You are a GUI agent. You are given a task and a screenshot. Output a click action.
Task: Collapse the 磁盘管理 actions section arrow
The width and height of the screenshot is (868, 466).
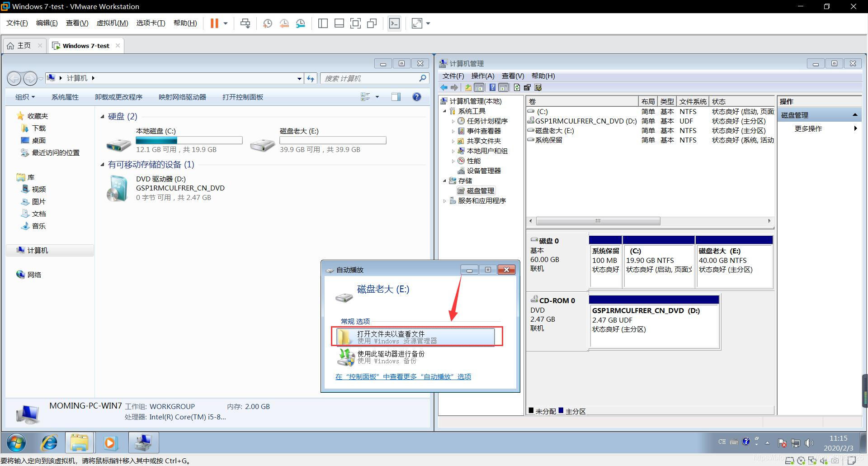tap(855, 115)
